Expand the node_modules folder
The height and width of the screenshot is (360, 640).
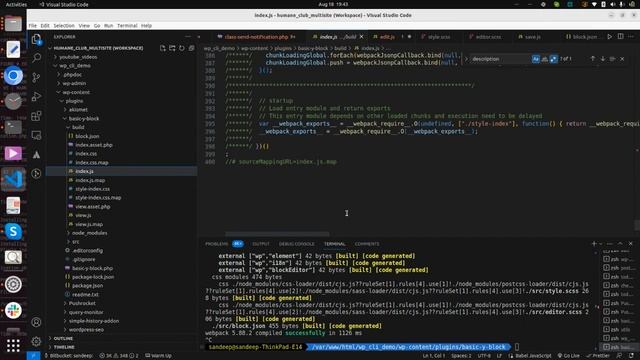[x=89, y=233]
